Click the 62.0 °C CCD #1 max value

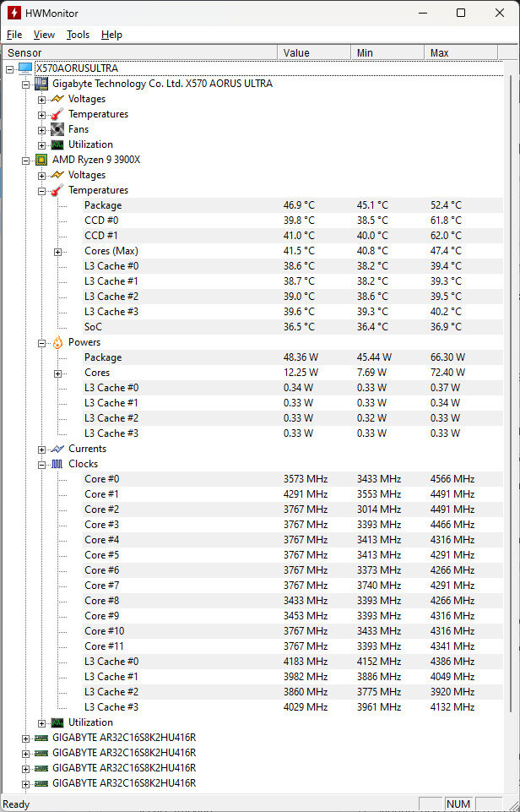pyautogui.click(x=446, y=236)
